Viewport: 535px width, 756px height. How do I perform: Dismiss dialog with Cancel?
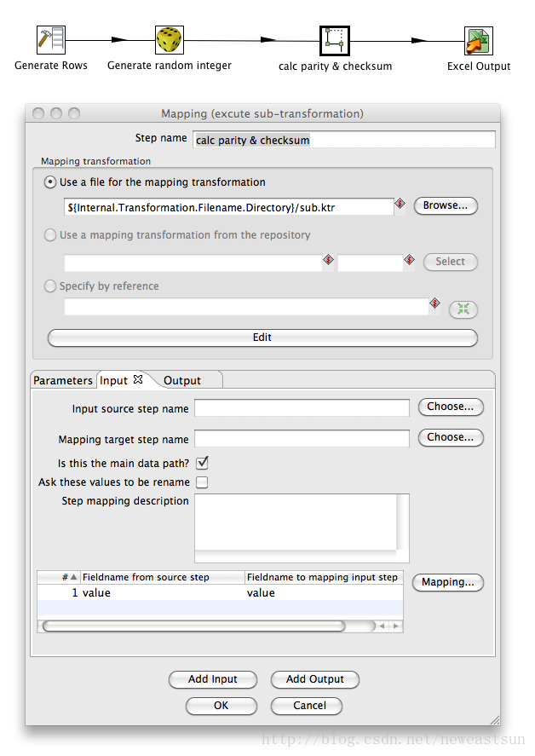(x=307, y=706)
